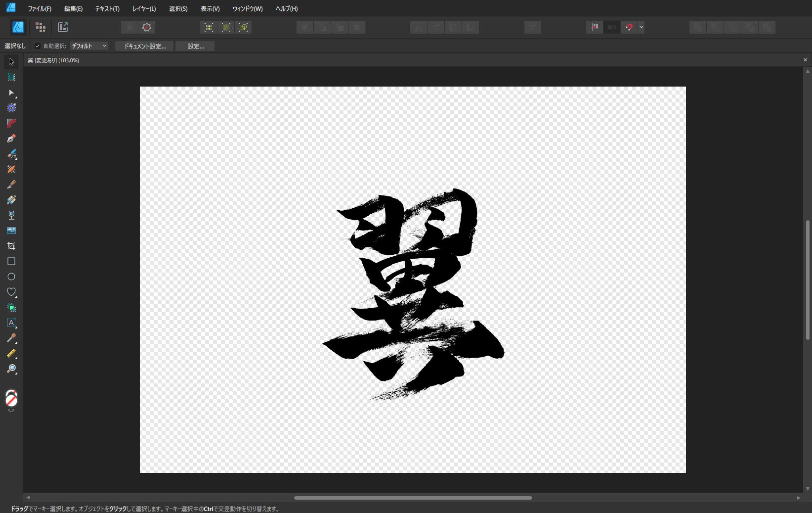Select the Pen tool
Viewport: 812px width, 513px height.
tap(11, 139)
